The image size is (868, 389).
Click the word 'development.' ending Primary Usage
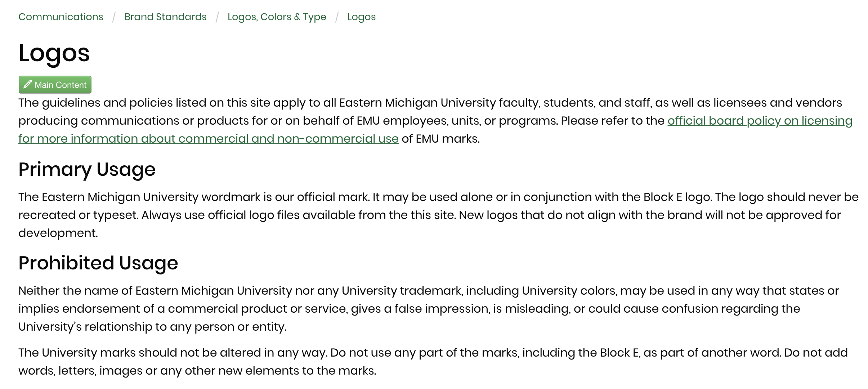[x=58, y=233]
